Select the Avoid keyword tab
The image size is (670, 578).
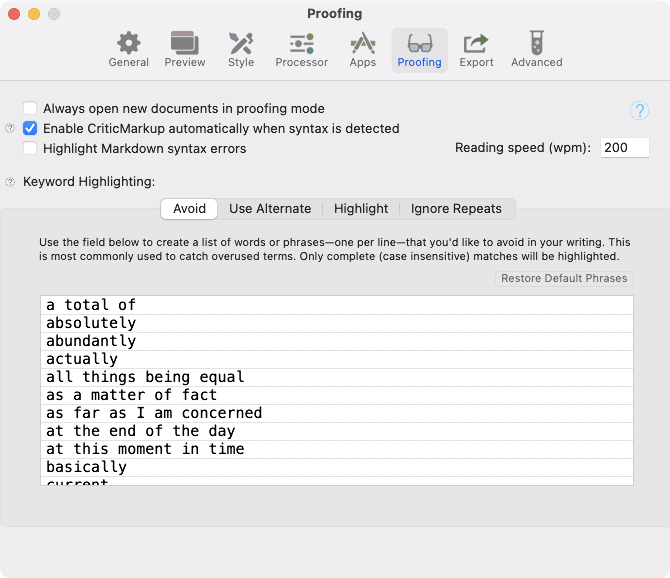click(189, 209)
